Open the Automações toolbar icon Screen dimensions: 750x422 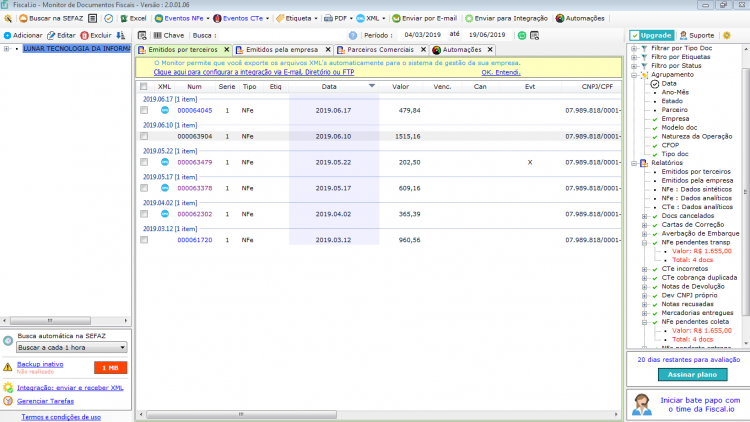pyautogui.click(x=560, y=19)
